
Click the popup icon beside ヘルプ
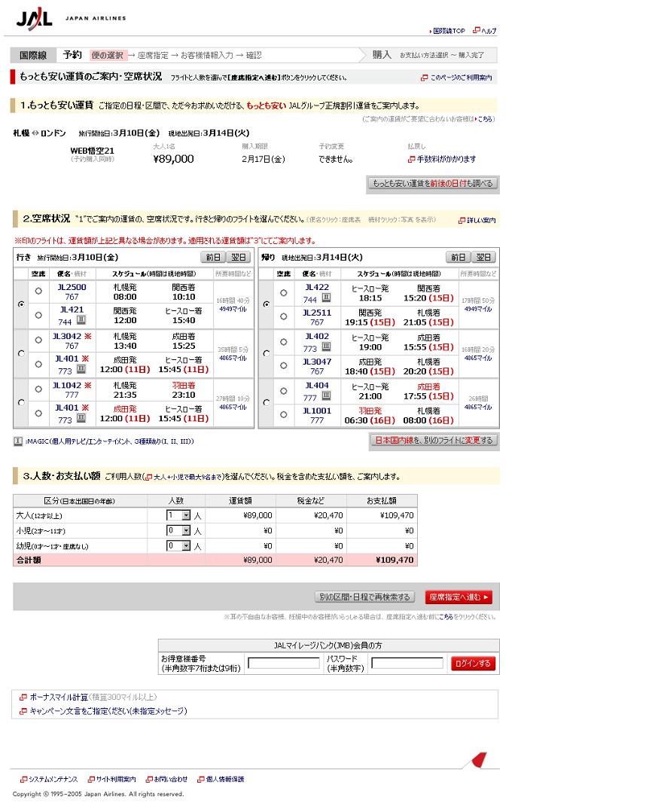pos(477,31)
